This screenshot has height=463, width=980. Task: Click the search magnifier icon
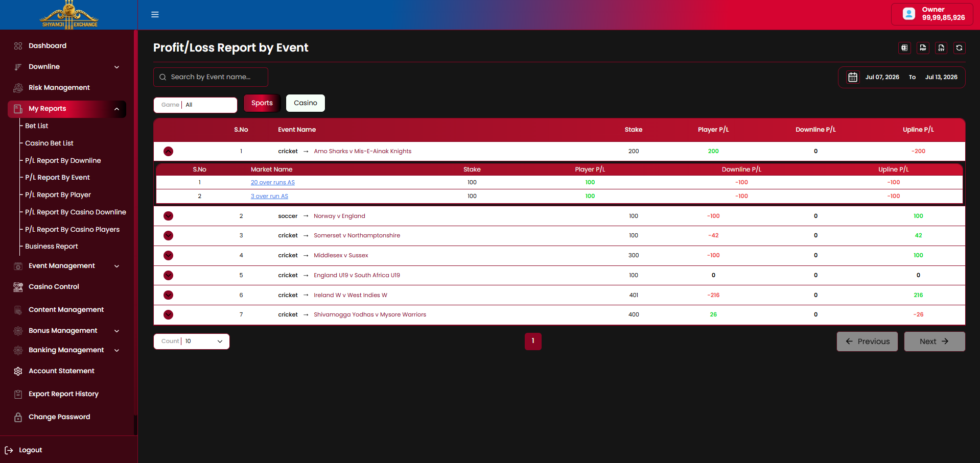[x=162, y=77]
